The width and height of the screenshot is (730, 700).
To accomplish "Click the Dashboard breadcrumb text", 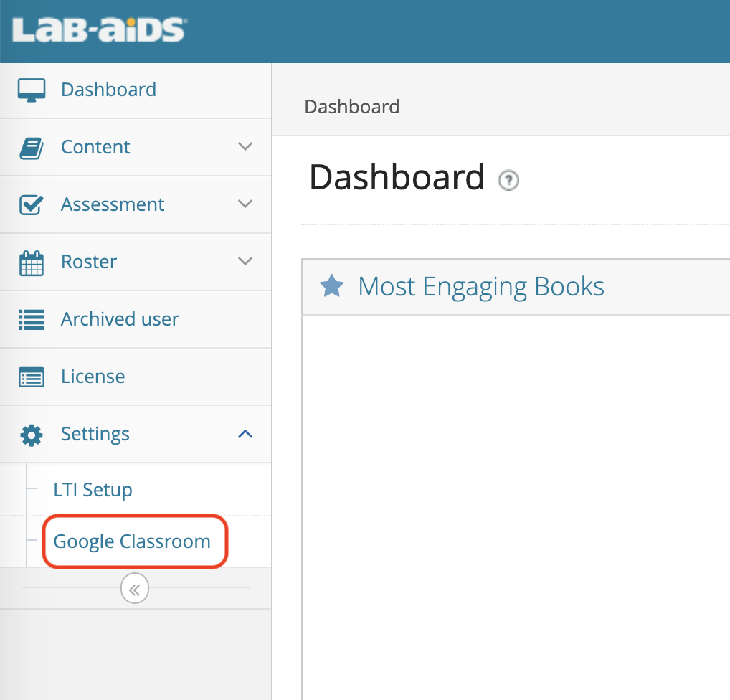I will (x=352, y=107).
